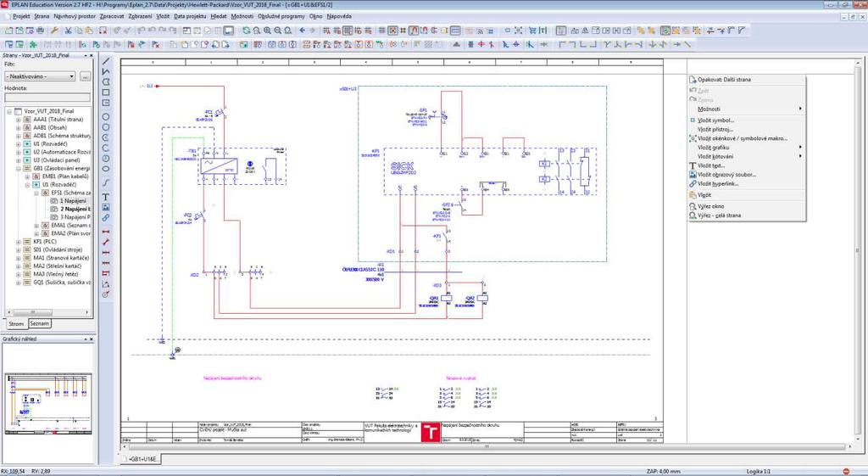Image resolution: width=868 pixels, height=476 pixels.
Task: Select page 3 Napájení in tree
Action: [x=75, y=217]
